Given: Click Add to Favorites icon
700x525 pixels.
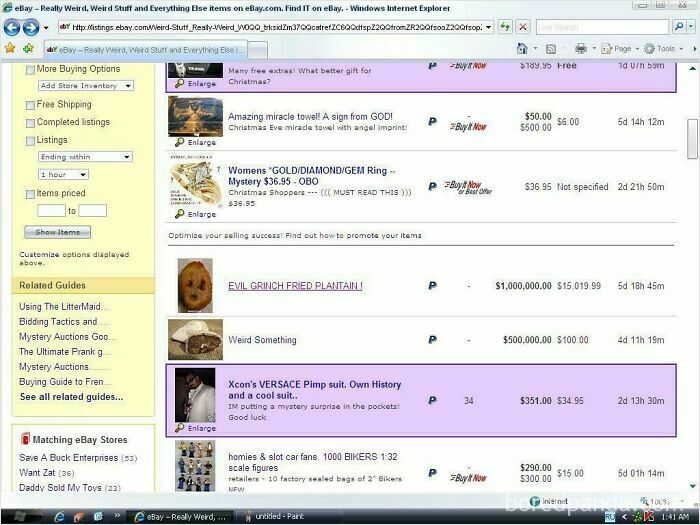Looking at the screenshot, I should (28, 48).
